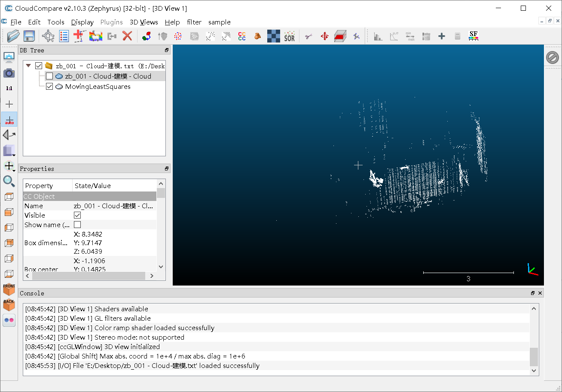Float the DB Tree panel
Image resolution: width=562 pixels, height=392 pixels.
click(167, 50)
